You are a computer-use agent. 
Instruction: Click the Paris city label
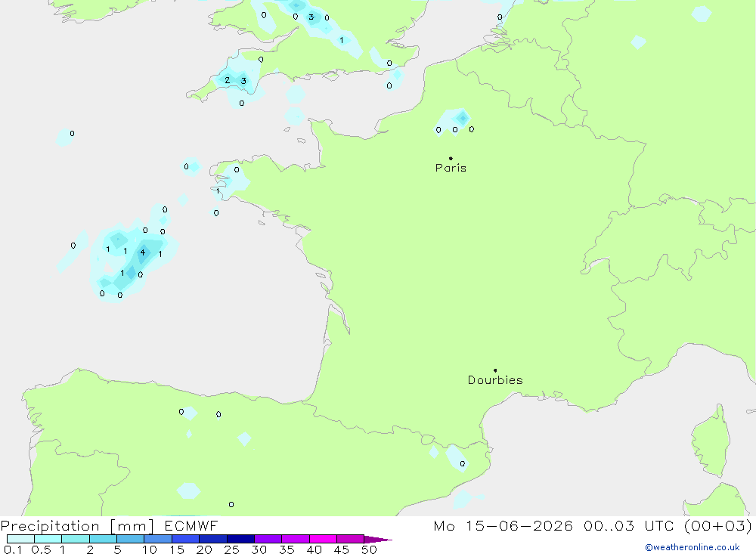point(451,168)
